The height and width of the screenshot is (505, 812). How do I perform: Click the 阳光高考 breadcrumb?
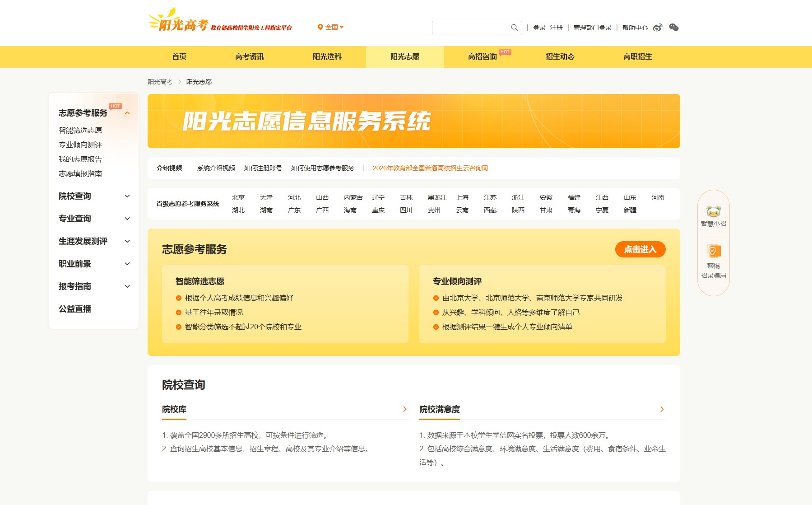(160, 82)
